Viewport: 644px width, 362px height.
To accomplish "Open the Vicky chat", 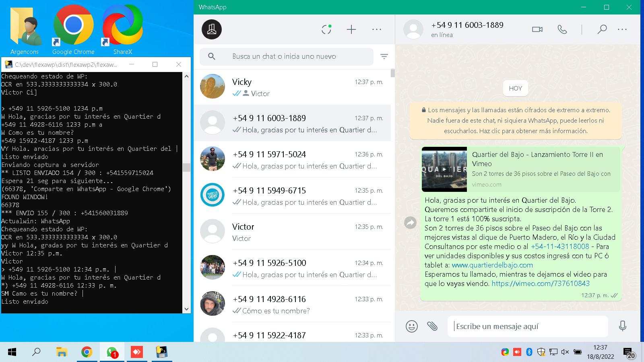I will pyautogui.click(x=292, y=87).
